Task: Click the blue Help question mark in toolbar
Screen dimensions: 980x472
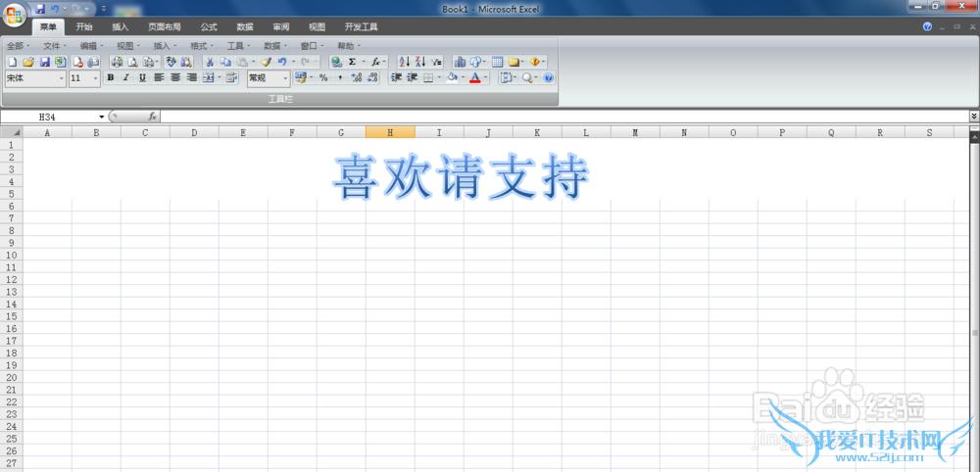Action: pos(549,78)
